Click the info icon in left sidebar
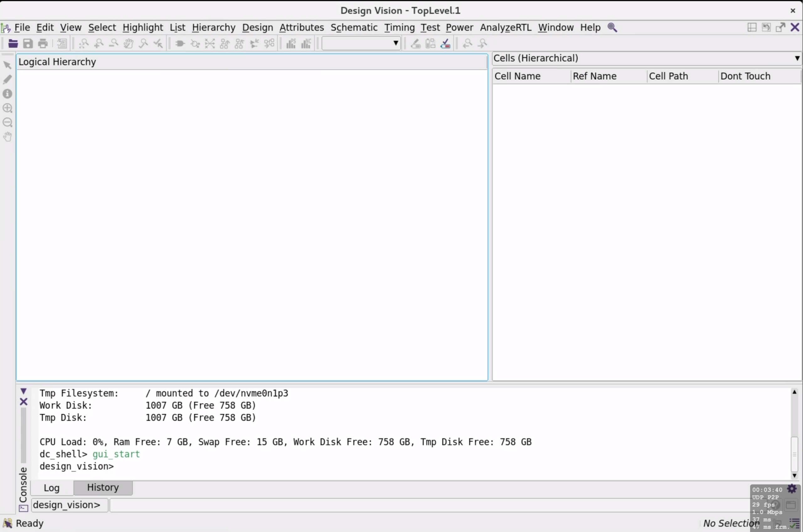The width and height of the screenshot is (803, 532). pyautogui.click(x=8, y=94)
